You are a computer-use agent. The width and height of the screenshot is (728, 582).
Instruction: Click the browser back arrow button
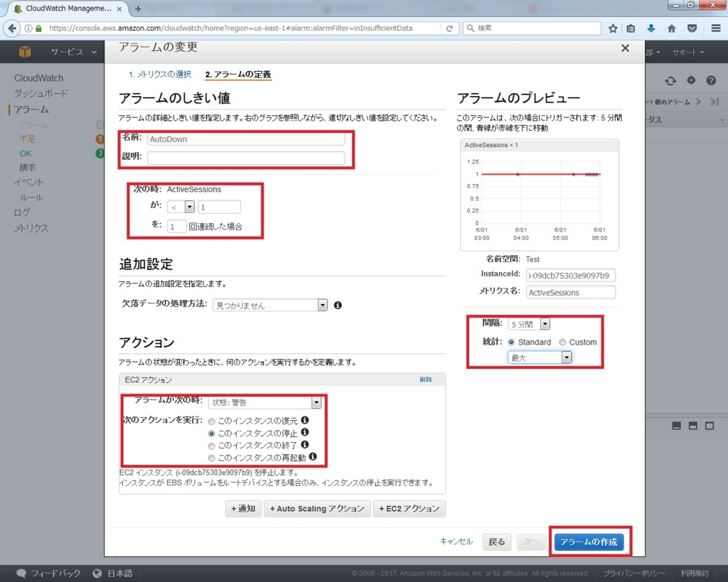pos(11,28)
